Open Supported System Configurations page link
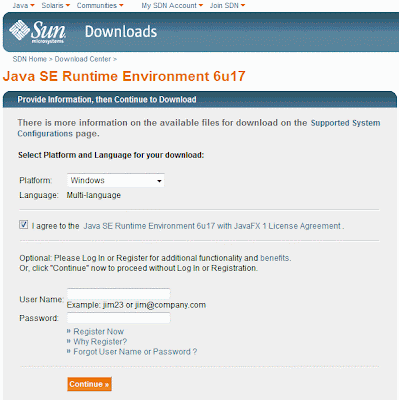This screenshot has height=400, width=399. 199,128
